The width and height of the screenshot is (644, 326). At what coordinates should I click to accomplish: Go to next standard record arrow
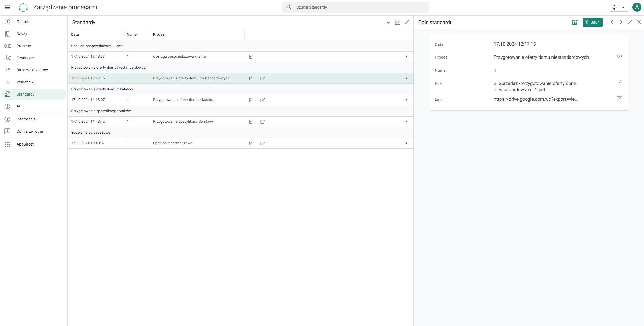pos(621,22)
